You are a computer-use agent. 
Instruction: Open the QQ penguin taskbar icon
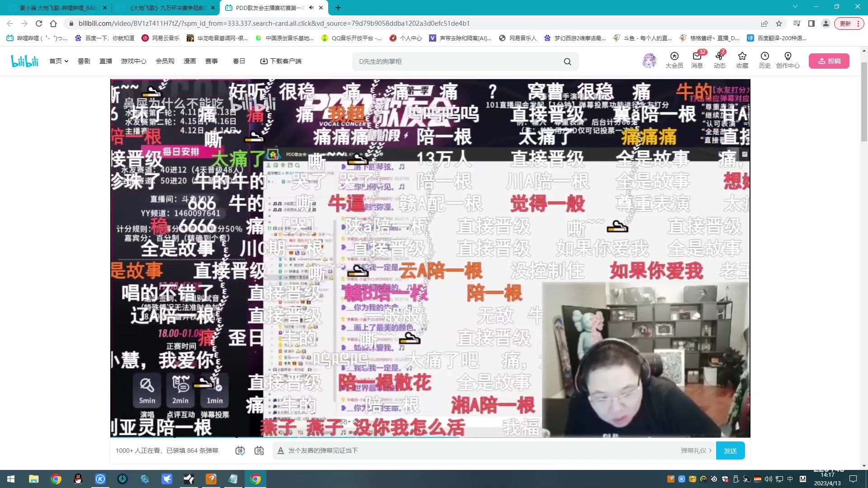(78, 479)
